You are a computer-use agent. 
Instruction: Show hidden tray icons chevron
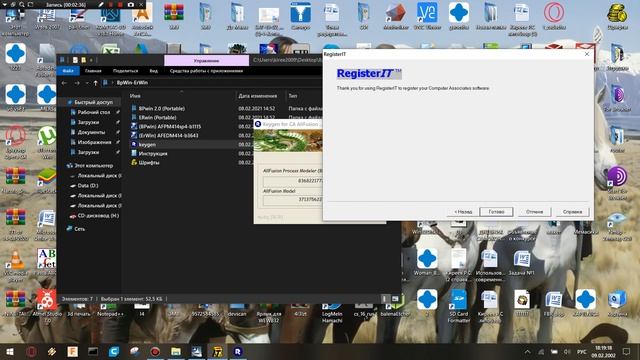point(527,351)
